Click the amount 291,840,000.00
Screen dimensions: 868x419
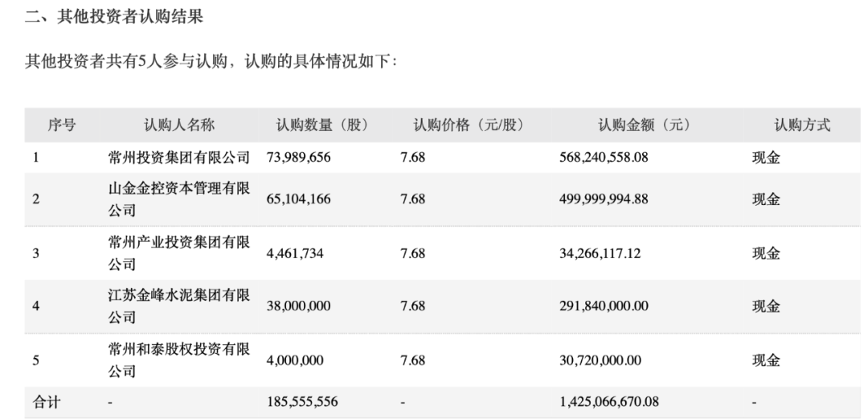tap(604, 306)
